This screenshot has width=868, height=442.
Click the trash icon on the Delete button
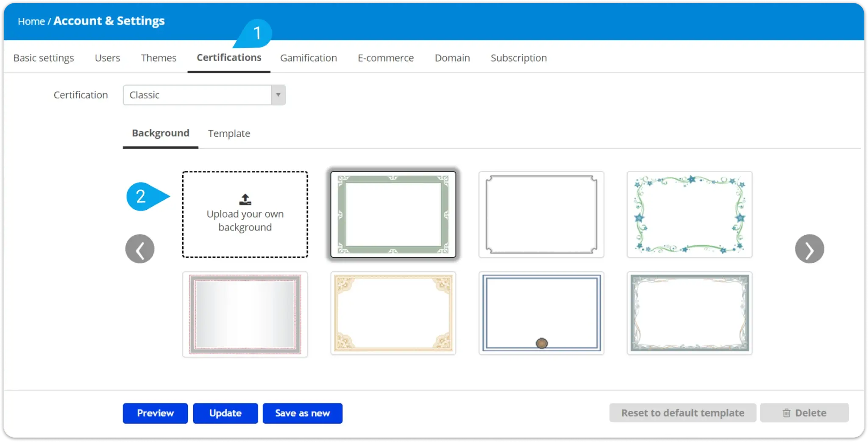[786, 413]
